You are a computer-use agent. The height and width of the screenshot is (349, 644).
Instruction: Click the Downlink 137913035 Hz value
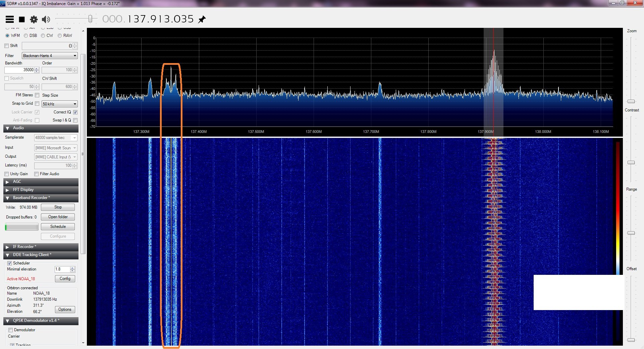[x=45, y=299]
